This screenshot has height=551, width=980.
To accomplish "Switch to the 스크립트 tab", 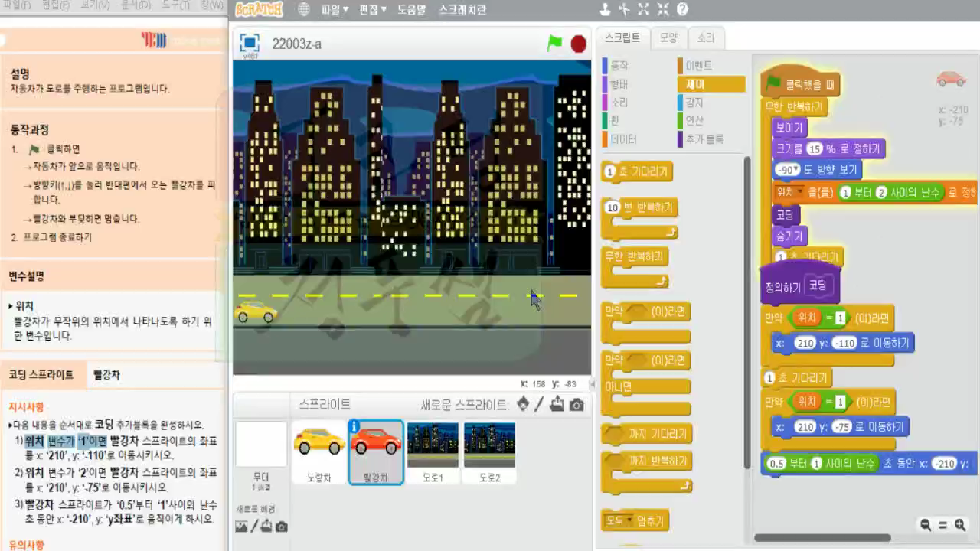I will click(622, 37).
